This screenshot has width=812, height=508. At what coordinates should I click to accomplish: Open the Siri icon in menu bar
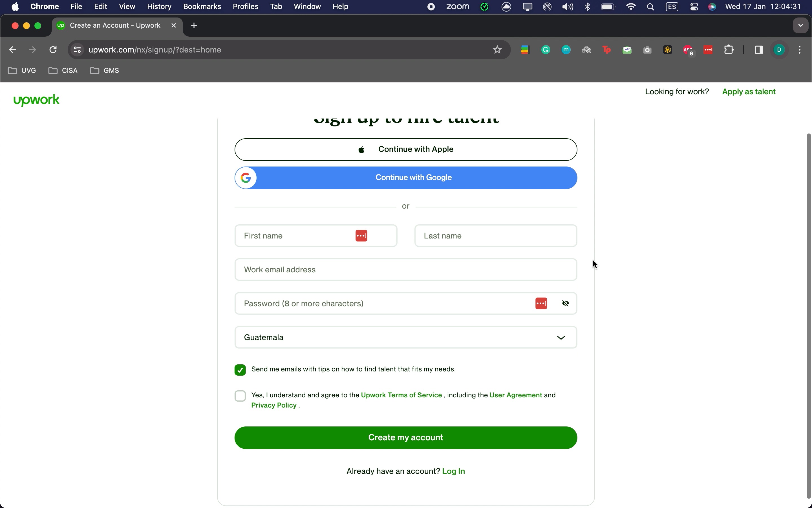[712, 7]
